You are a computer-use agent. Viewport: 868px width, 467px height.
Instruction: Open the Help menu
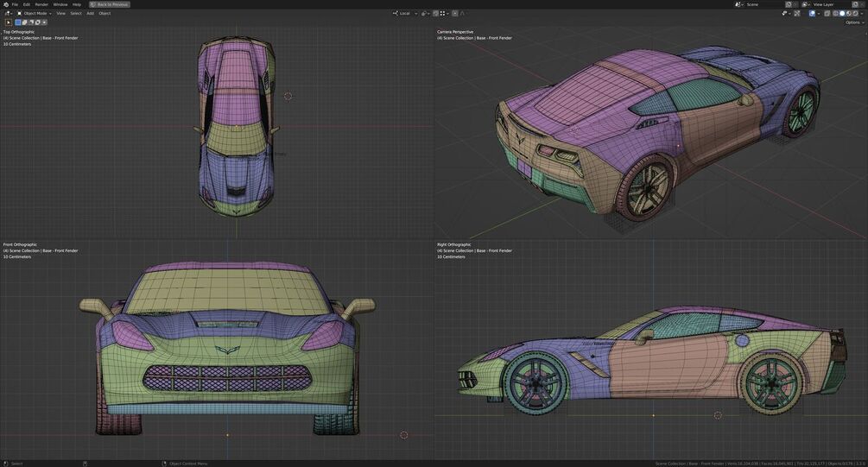tap(77, 4)
